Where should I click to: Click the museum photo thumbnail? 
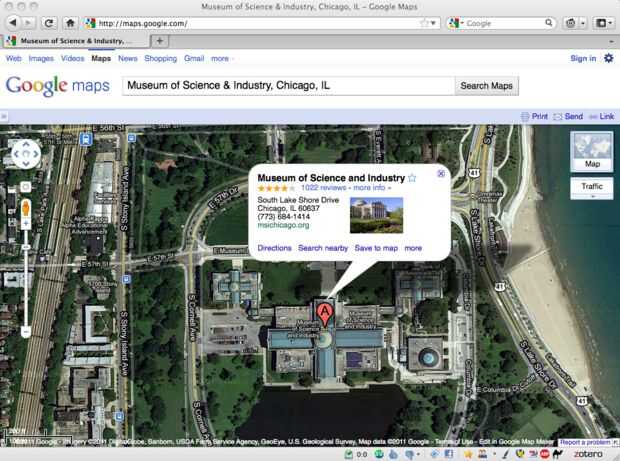click(376, 215)
